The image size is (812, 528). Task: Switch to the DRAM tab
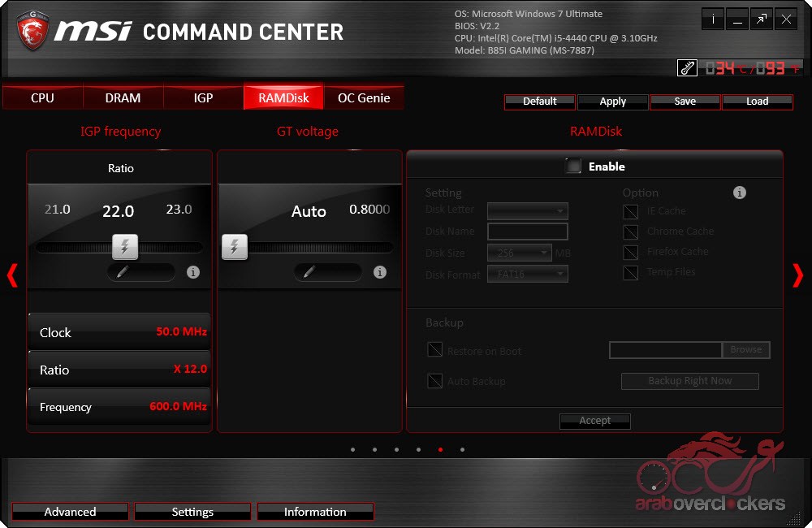123,97
